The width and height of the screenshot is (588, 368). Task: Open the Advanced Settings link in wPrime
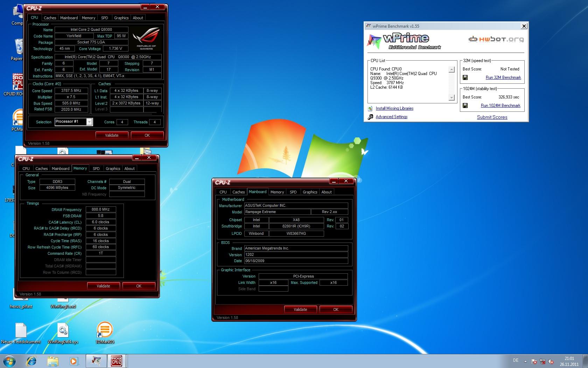pos(391,117)
